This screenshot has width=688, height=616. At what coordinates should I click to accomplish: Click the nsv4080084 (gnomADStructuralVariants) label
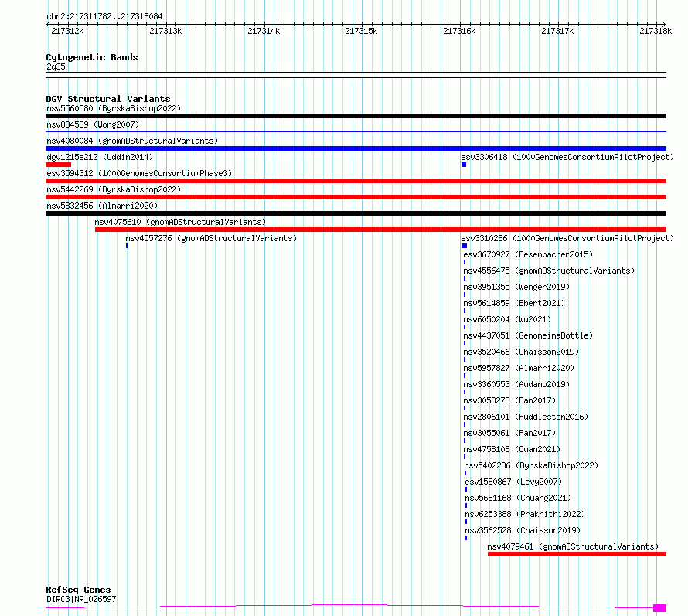coord(132,141)
